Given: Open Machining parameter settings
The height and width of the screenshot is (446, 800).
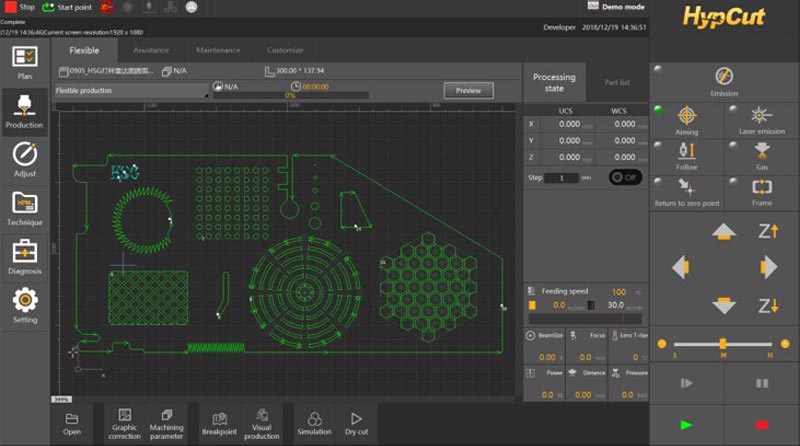Looking at the screenshot, I should (166, 421).
